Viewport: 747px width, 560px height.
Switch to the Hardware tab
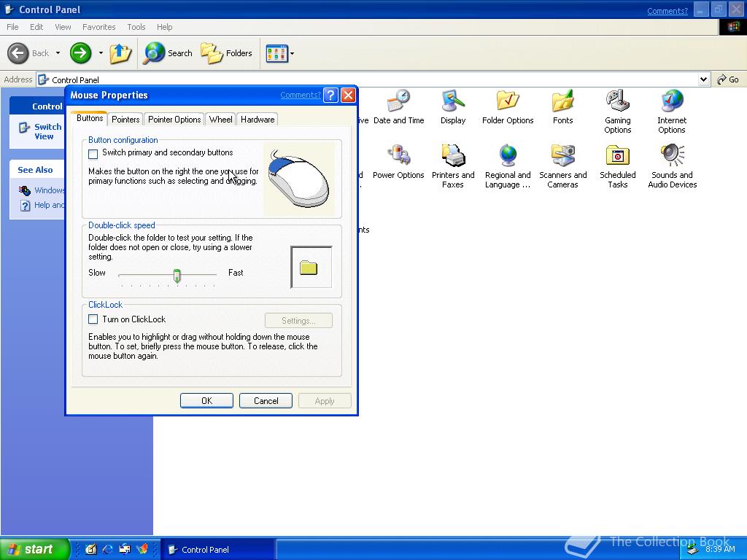[258, 120]
